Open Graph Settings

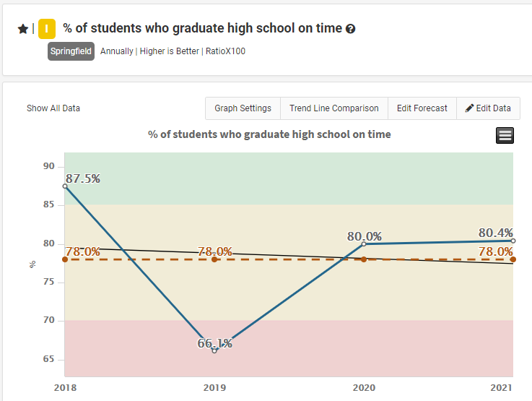pos(243,108)
